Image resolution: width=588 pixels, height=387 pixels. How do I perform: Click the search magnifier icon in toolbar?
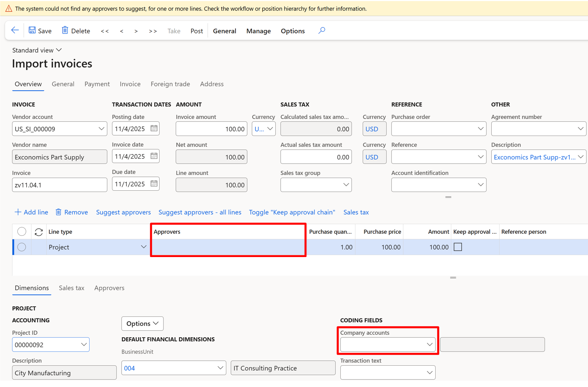pos(322,31)
